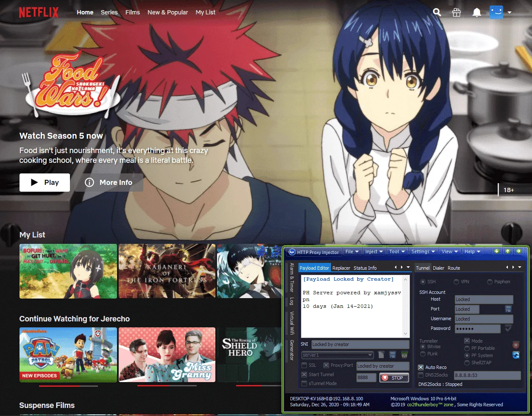Image resolution: width=532 pixels, height=416 pixels.
Task: Switch to the Tunnel tab
Action: 423,268
